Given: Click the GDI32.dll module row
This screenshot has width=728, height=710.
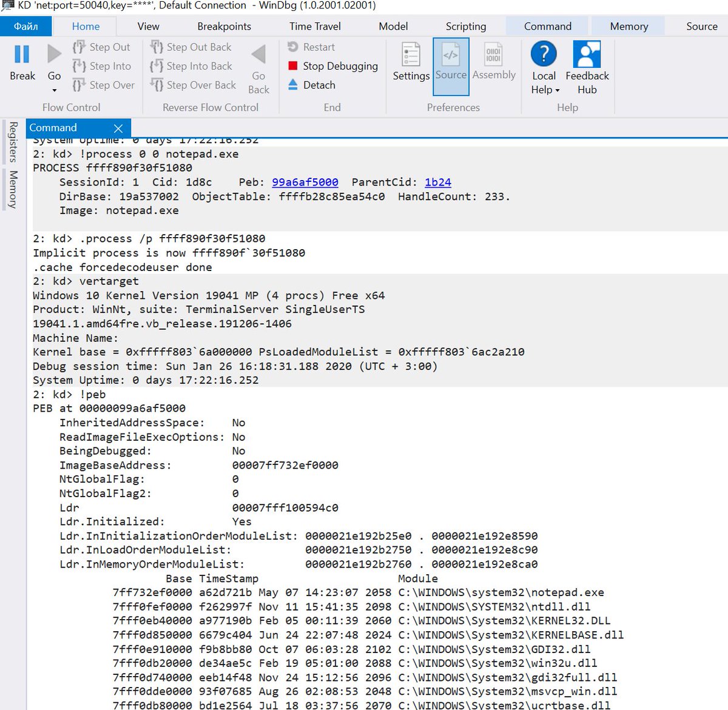Looking at the screenshot, I should click(352, 649).
